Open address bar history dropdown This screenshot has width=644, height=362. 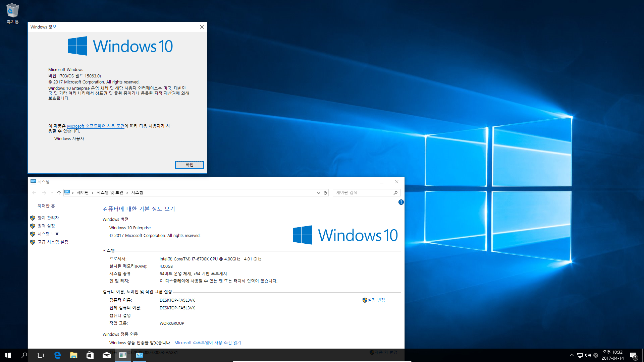point(318,193)
